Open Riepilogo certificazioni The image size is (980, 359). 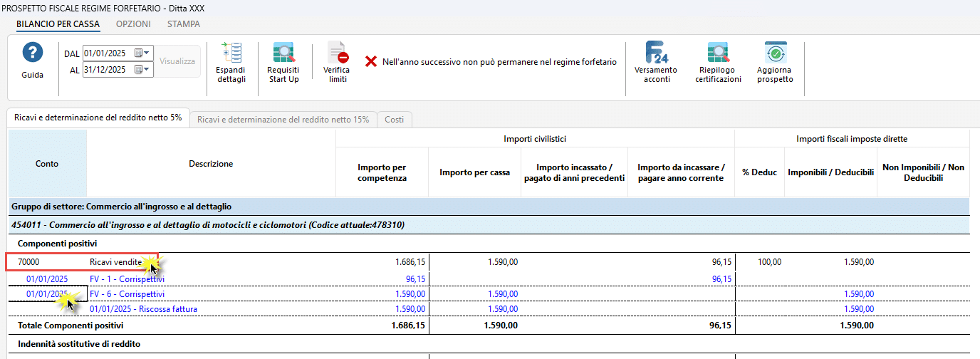pos(717,53)
